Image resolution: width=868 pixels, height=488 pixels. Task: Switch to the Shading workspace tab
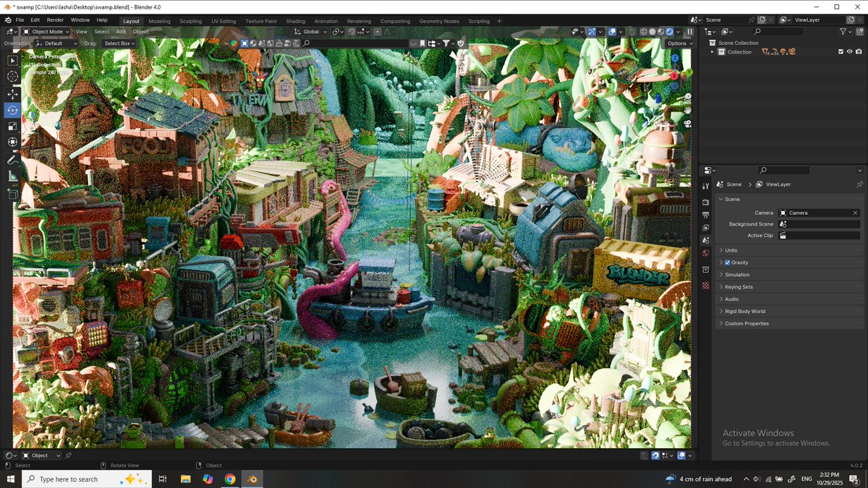295,21
